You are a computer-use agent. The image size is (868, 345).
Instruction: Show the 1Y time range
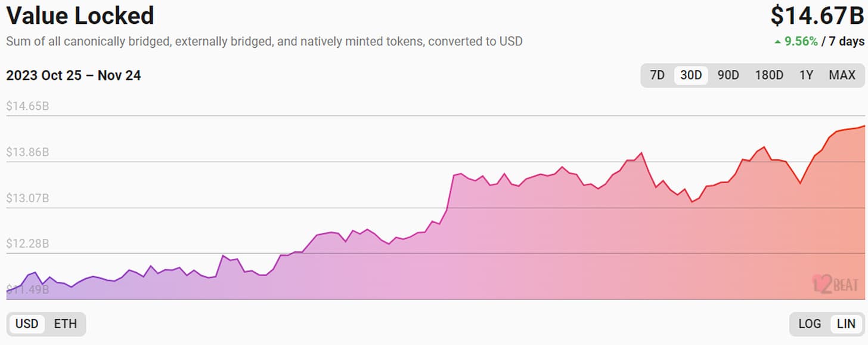806,75
